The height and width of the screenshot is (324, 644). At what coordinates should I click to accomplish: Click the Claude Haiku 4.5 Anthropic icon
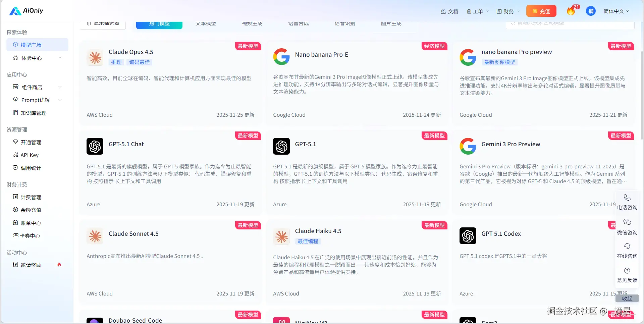point(281,237)
